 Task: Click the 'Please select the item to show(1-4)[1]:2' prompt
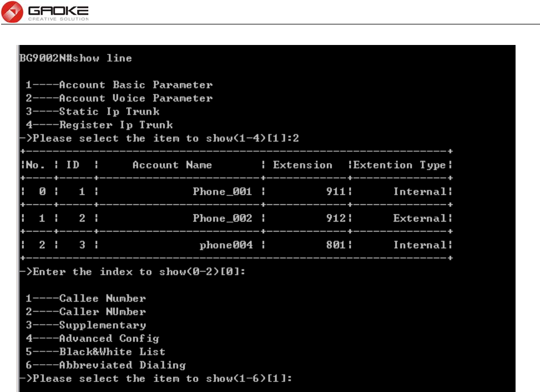pyautogui.click(x=159, y=138)
